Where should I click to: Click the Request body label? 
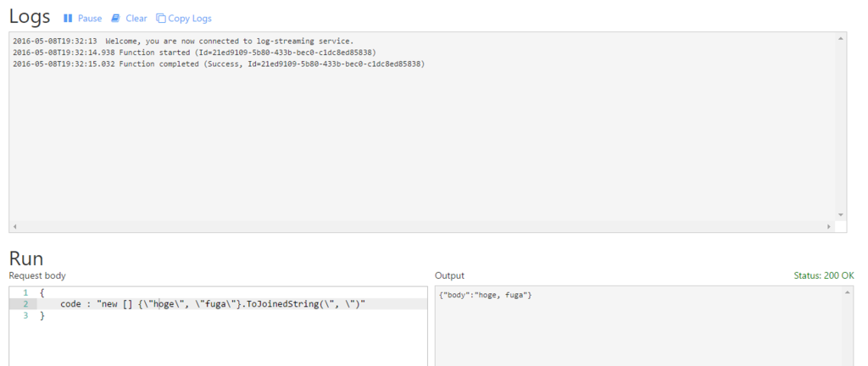[x=37, y=275]
